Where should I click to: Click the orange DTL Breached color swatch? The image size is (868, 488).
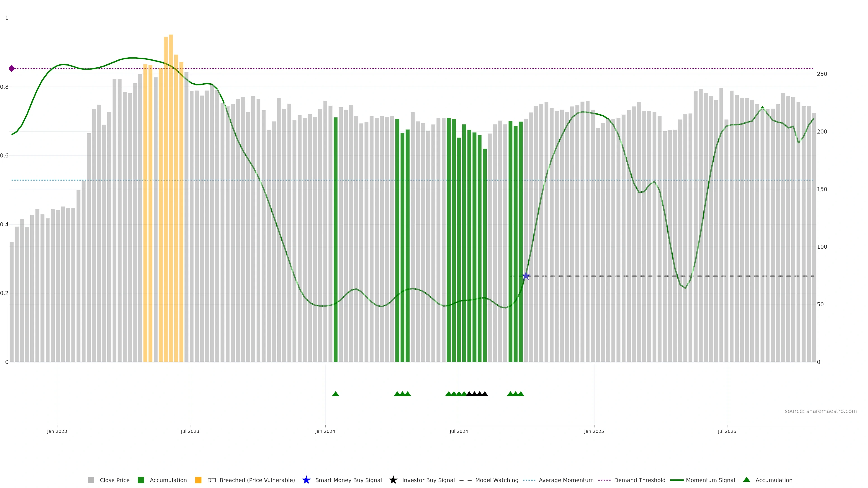click(198, 480)
